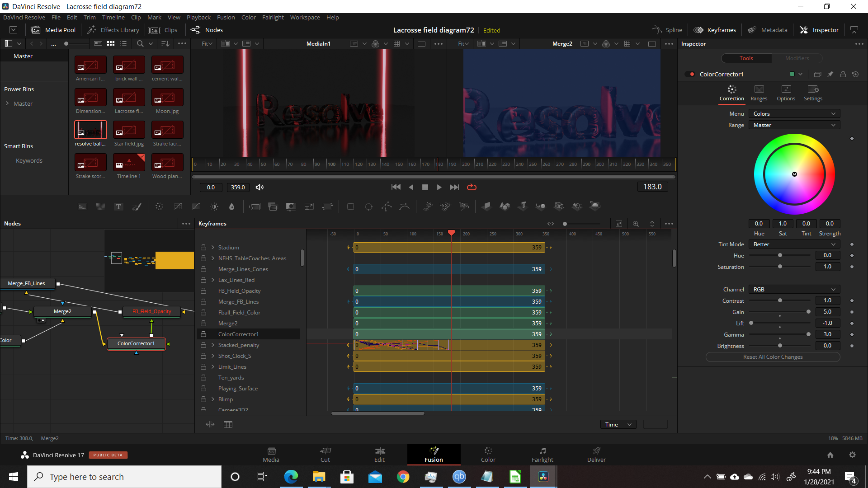Add a Matte Control tool from toolbar
The height and width of the screenshot is (488, 868).
(x=291, y=206)
